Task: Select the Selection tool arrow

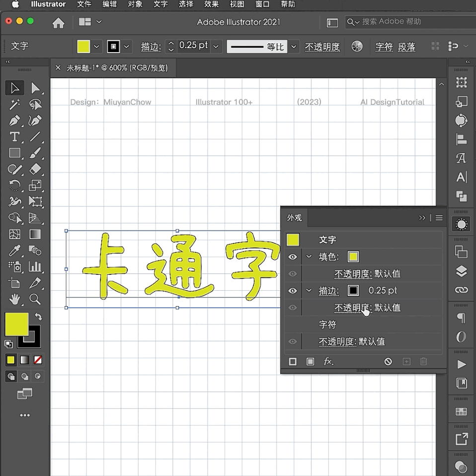Action: (14, 87)
